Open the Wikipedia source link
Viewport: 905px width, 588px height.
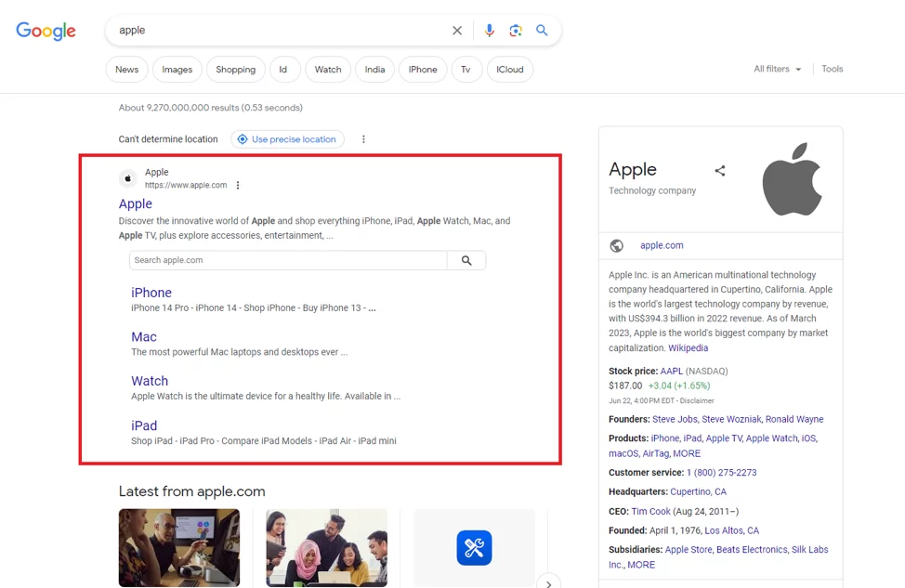point(688,348)
